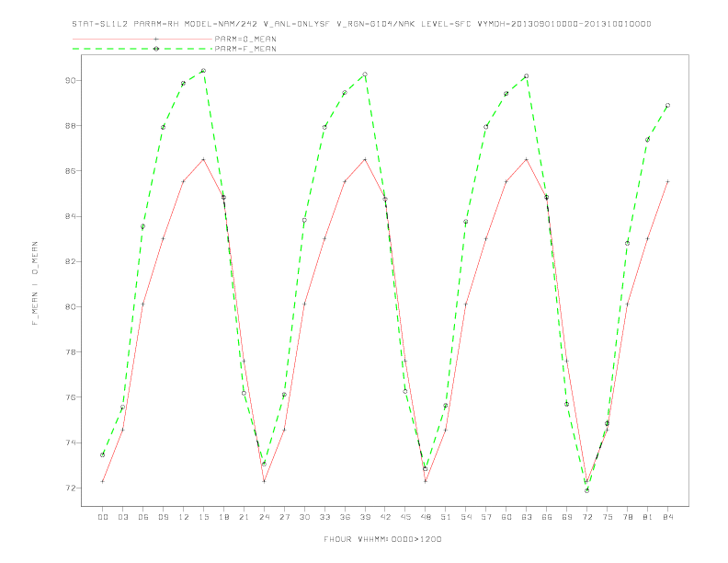Click x-axis forecast hour label 69
The width and height of the screenshot is (728, 563).
click(x=567, y=517)
